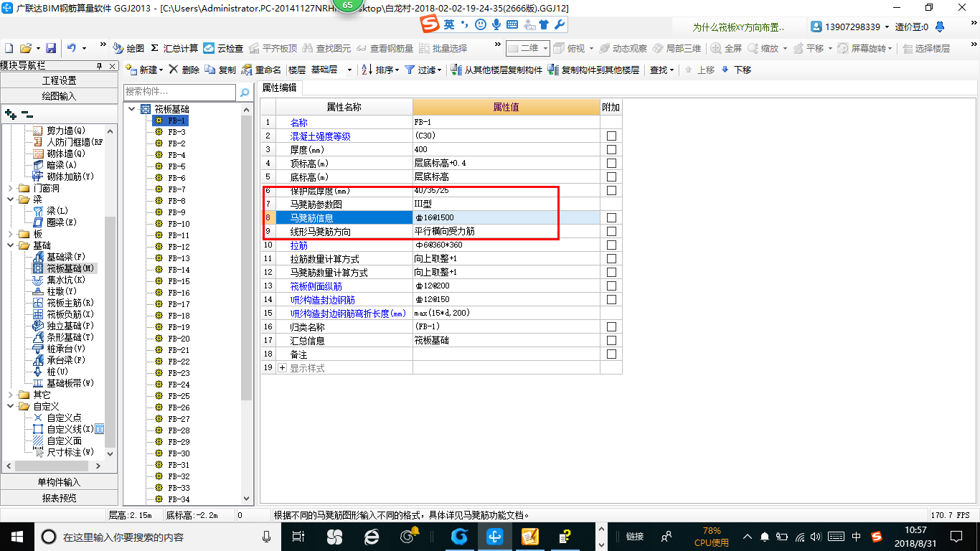Select 桩承台(V) tree item
Image resolution: width=980 pixels, height=551 pixels.
66,349
